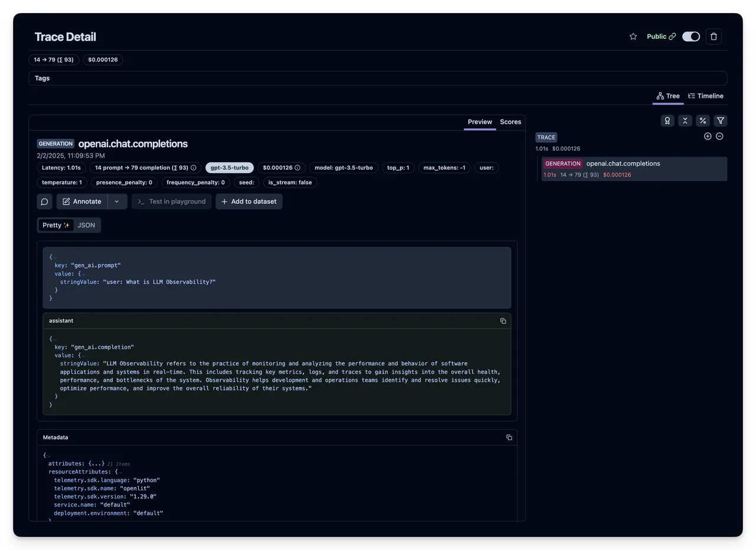Click the timestamp 2/2/2025, 11:09:53 PM

pos(71,156)
